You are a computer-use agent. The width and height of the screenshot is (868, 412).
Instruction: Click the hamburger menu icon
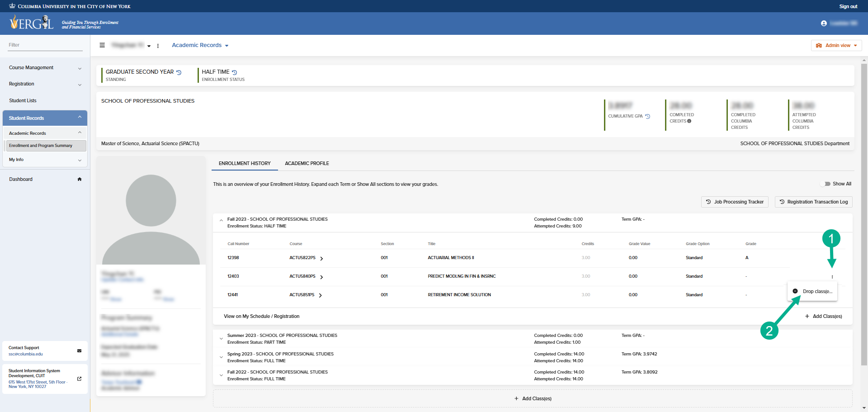point(102,45)
